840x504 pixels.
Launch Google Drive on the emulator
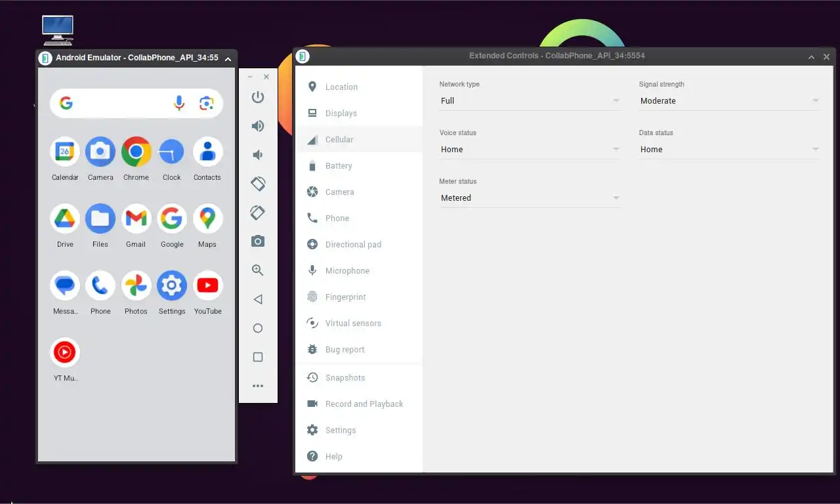click(x=65, y=219)
